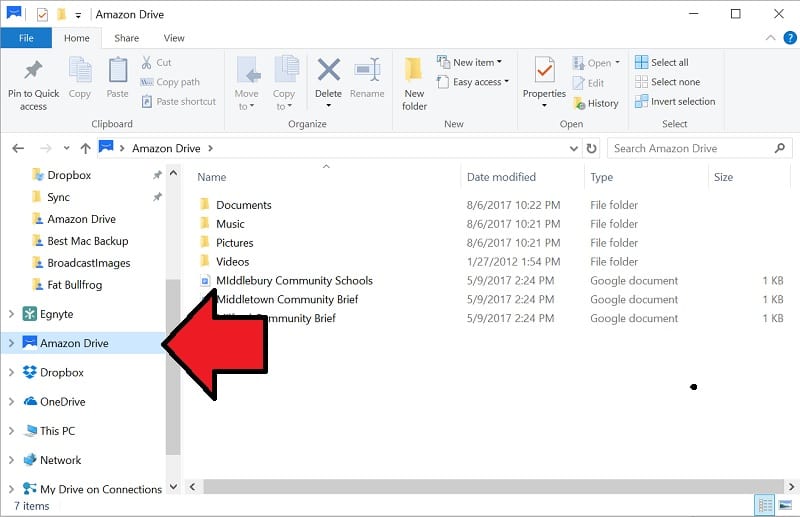Switch to Large icons view
Screen dimensions: 800x517
pyautogui.click(x=785, y=505)
